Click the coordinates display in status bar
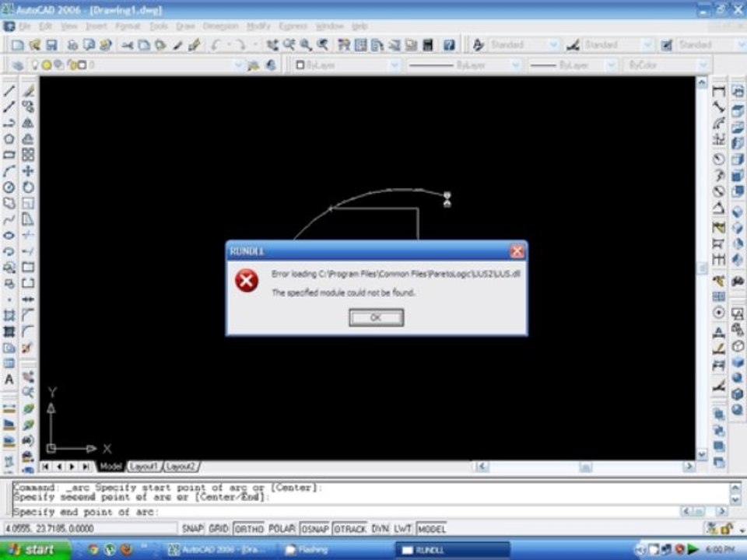The height and width of the screenshot is (560, 747). click(x=89, y=529)
